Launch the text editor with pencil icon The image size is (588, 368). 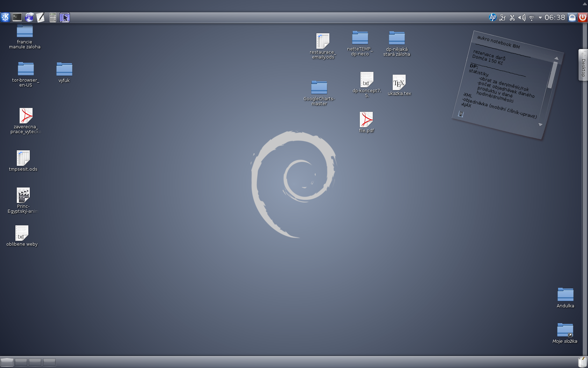(x=41, y=17)
